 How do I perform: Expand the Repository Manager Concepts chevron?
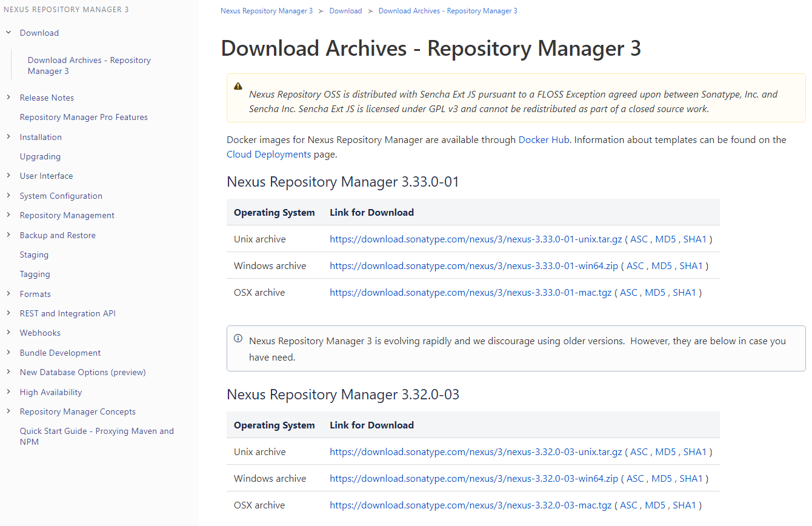8,411
